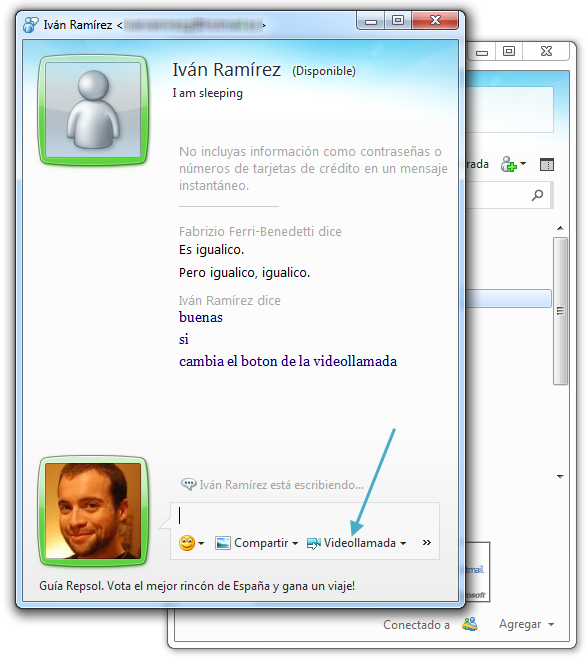Viewport: 586px width, 658px height.
Task: Click the message 'Es igualico.'
Action: click(212, 250)
